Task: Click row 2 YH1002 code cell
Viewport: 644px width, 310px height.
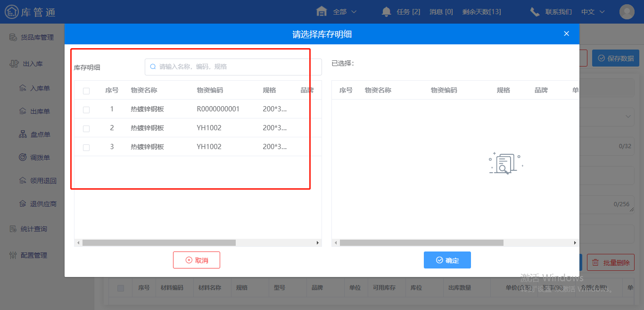Action: click(x=209, y=128)
